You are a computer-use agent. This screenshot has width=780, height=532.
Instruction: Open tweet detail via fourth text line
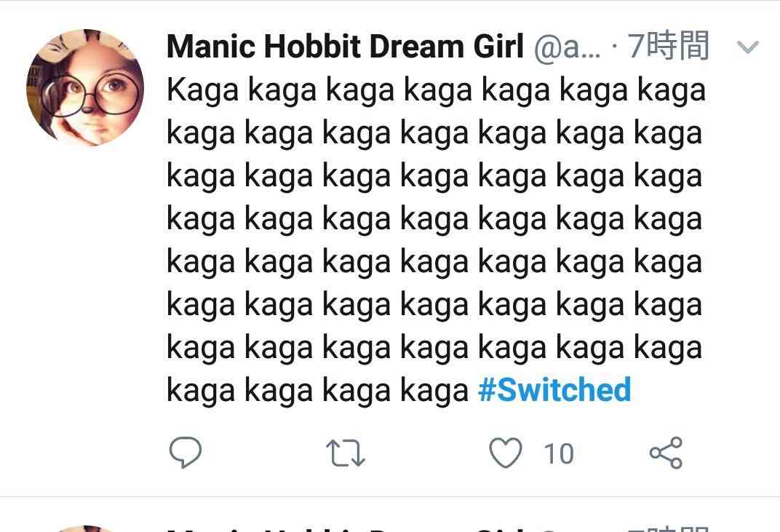pos(434,219)
